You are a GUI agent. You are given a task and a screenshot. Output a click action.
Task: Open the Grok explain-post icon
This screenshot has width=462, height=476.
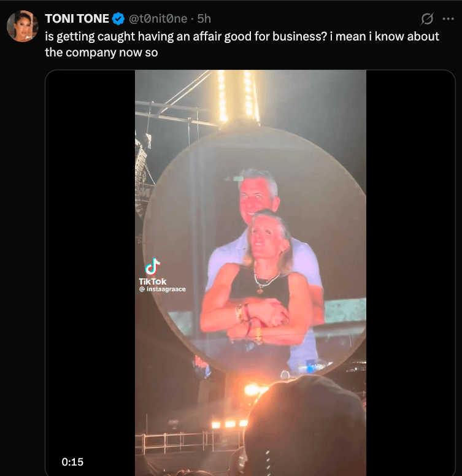tap(427, 19)
